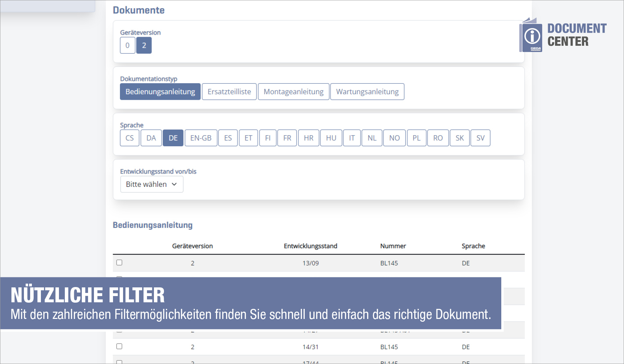Image resolution: width=624 pixels, height=364 pixels.
Task: Click the Dokumente section heading
Action: [139, 10]
